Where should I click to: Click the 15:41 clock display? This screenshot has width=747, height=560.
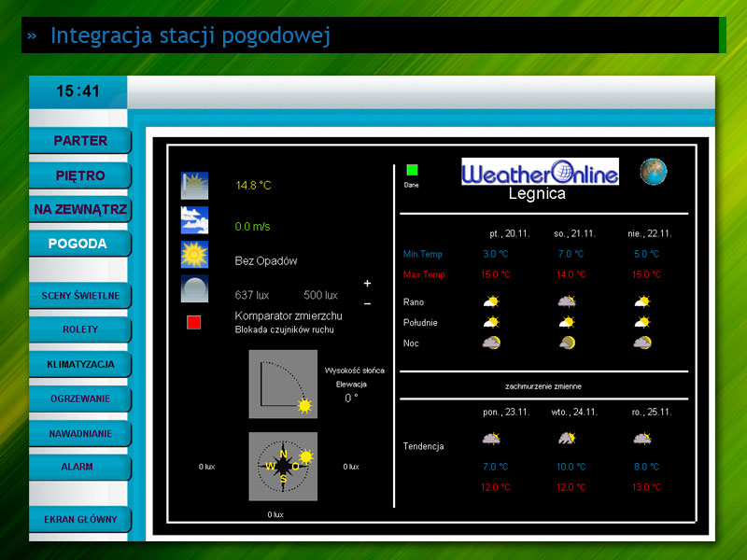pyautogui.click(x=78, y=91)
